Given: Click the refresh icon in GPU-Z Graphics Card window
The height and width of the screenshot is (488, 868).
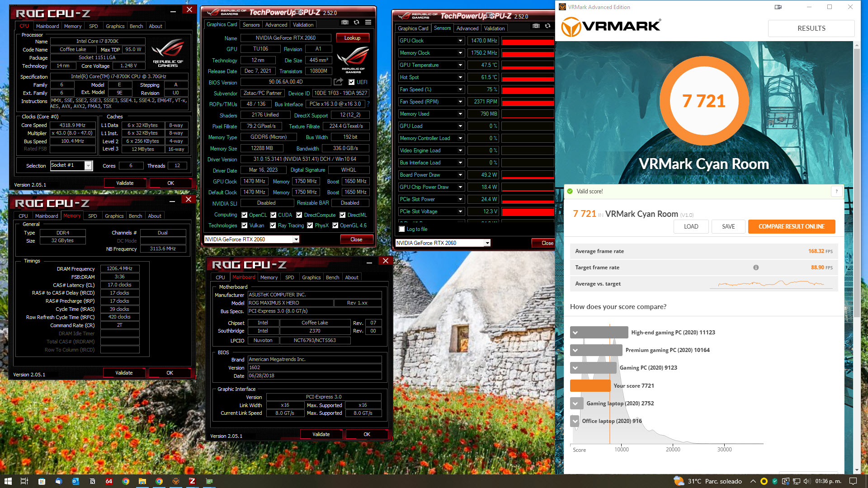Looking at the screenshot, I should (x=357, y=22).
